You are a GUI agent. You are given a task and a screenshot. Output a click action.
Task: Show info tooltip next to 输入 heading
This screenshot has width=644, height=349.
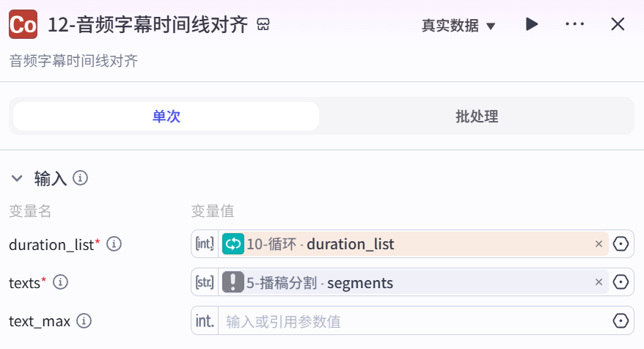[x=80, y=178]
